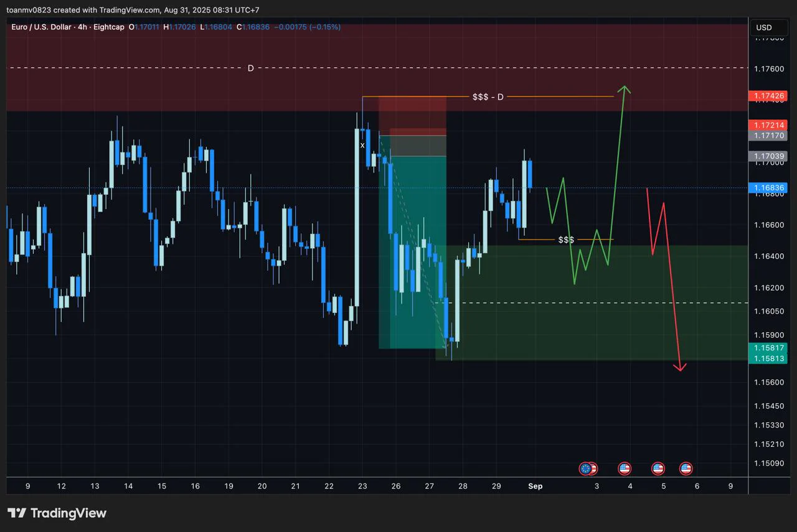This screenshot has width=797, height=532.
Task: Open the US flag event icon nearest date 6
Action: pos(686,469)
